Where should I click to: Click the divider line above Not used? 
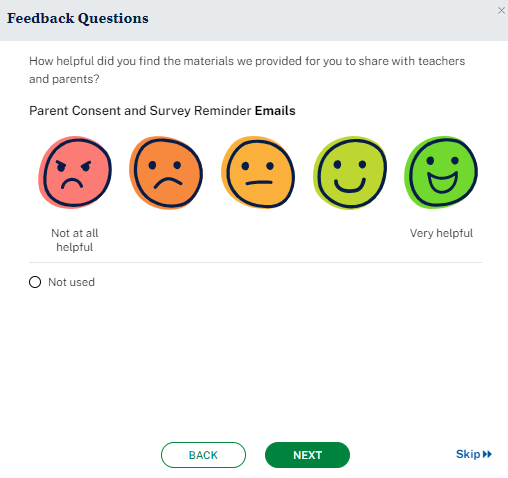point(255,262)
